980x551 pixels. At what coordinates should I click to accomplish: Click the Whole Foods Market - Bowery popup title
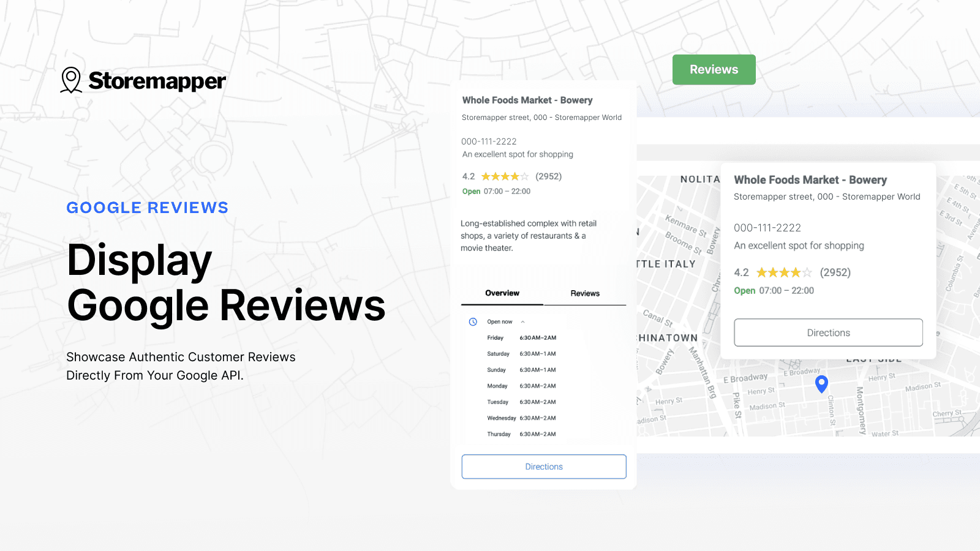[x=810, y=179]
